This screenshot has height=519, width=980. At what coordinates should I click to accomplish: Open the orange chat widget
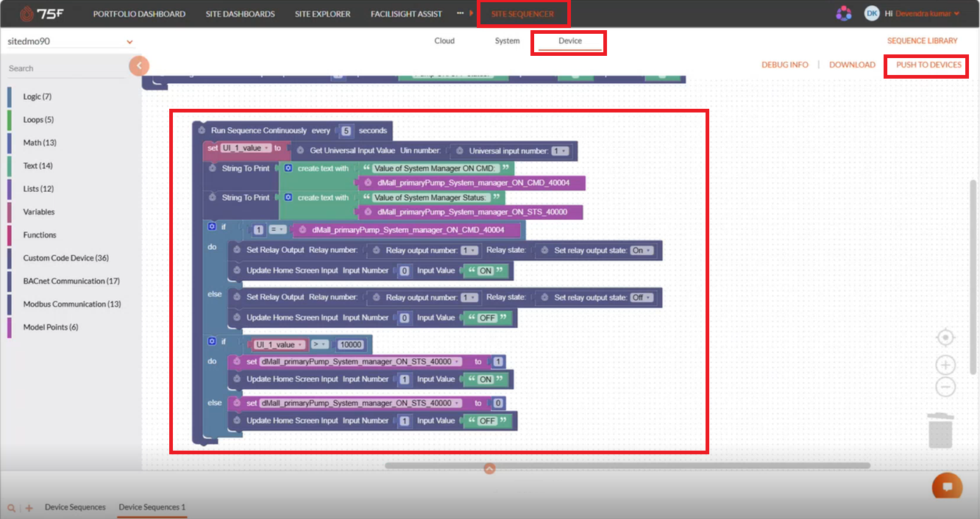948,487
